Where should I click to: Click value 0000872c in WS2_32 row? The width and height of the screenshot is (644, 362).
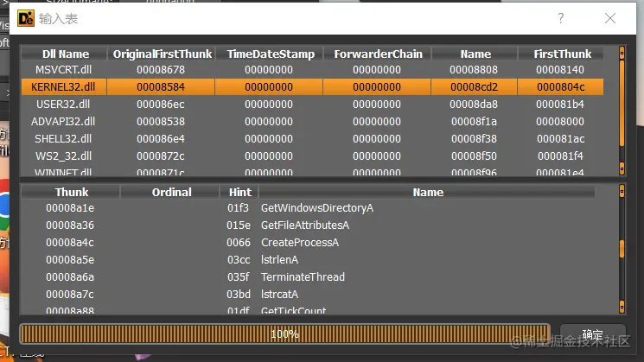pyautogui.click(x=161, y=156)
